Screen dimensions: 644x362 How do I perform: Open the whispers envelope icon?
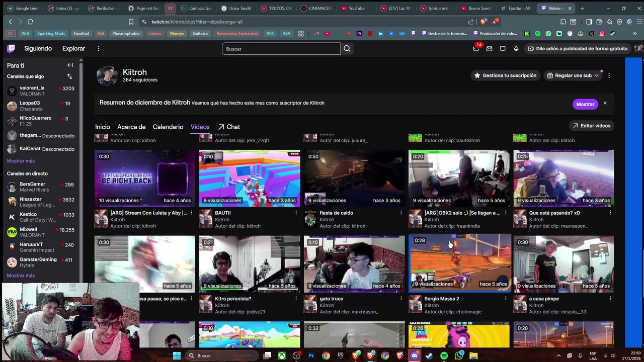(489, 49)
